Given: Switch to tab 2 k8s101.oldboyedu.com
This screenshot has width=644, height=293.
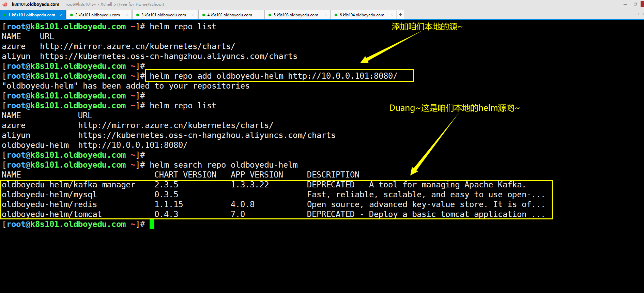Looking at the screenshot, I should tap(97, 15).
